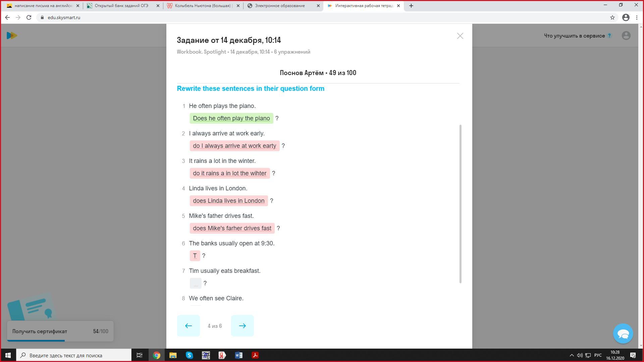Image resolution: width=644 pixels, height=362 pixels.
Task: Open Chrome three-dot menu
Action: [x=637, y=17]
